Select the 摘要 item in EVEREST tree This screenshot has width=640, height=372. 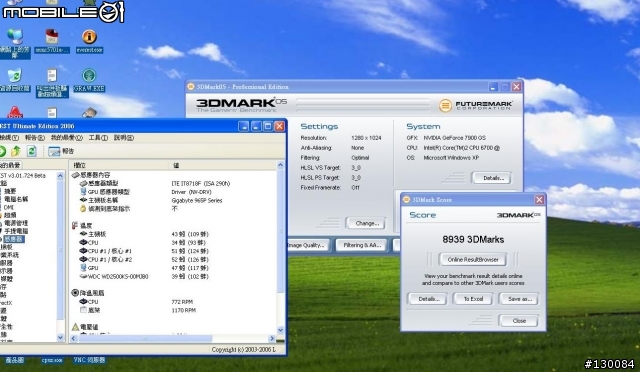tap(11, 191)
